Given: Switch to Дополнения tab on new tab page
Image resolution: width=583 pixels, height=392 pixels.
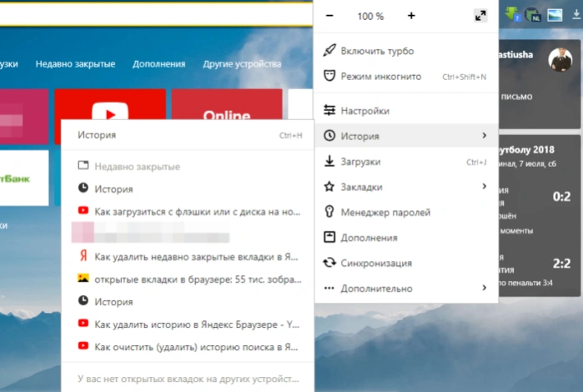Looking at the screenshot, I should 158,64.
